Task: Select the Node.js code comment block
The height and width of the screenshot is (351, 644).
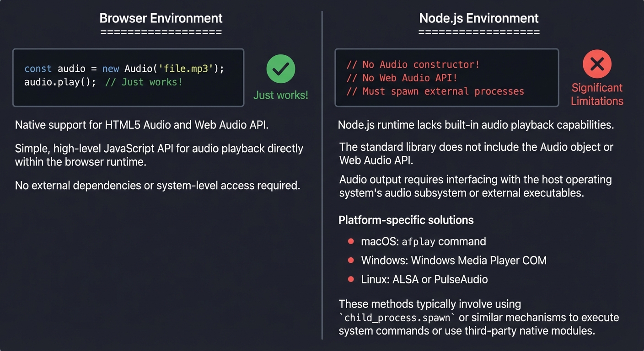Action: [x=446, y=78]
